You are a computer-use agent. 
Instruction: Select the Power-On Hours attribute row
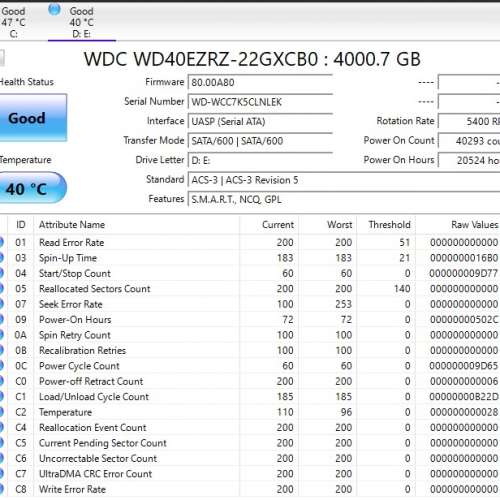pos(250,320)
